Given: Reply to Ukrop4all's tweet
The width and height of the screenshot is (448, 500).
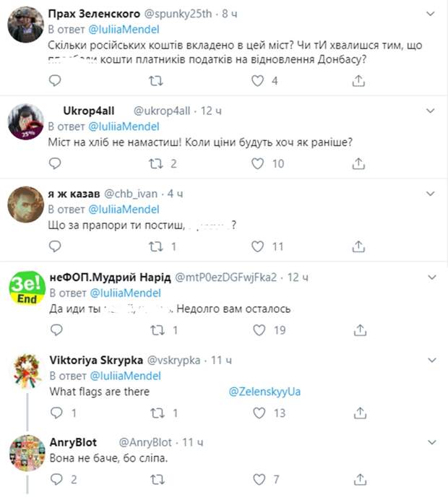Looking at the screenshot, I should pos(55,163).
